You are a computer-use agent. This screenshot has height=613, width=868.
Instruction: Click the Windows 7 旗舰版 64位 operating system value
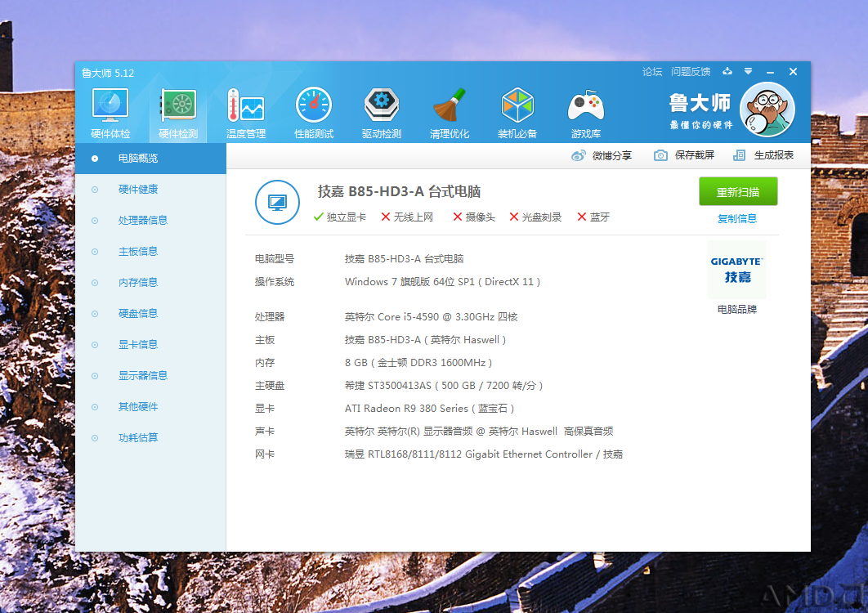[442, 282]
